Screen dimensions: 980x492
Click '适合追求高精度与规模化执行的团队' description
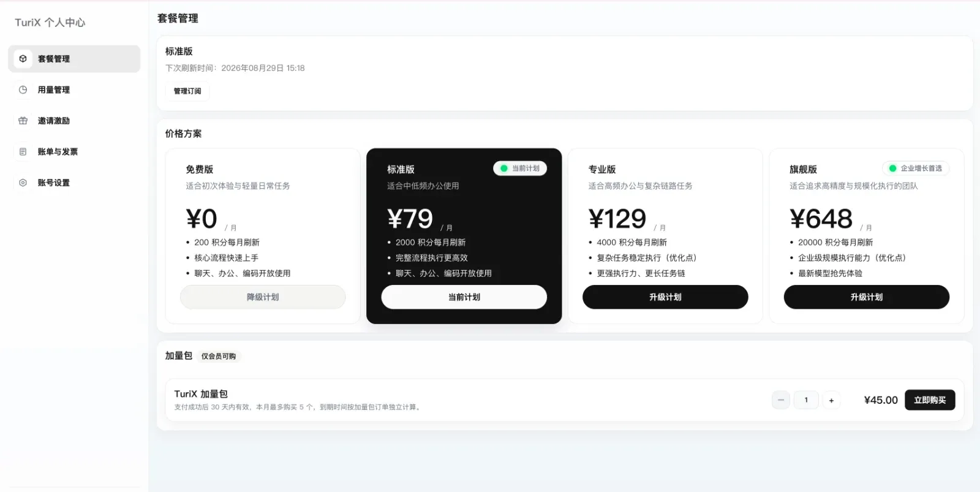pyautogui.click(x=853, y=186)
